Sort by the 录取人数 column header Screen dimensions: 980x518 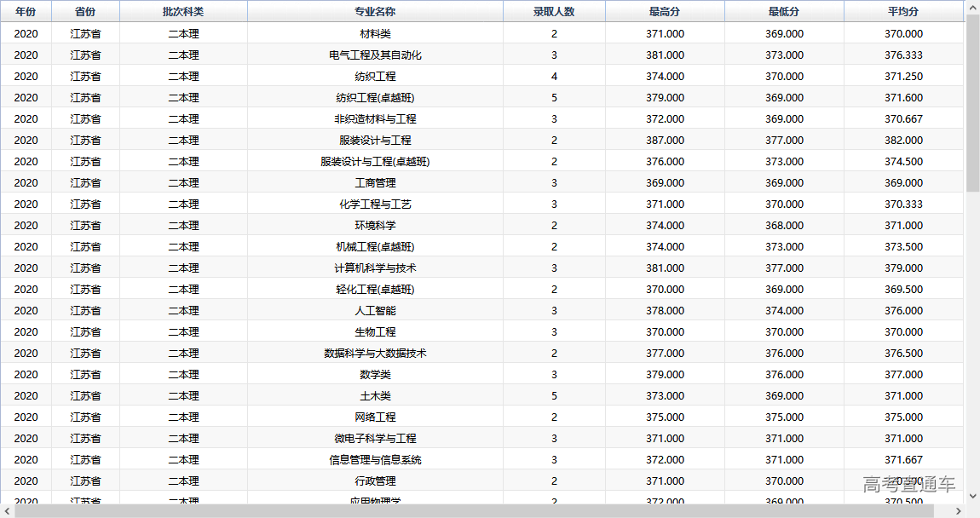pos(554,12)
